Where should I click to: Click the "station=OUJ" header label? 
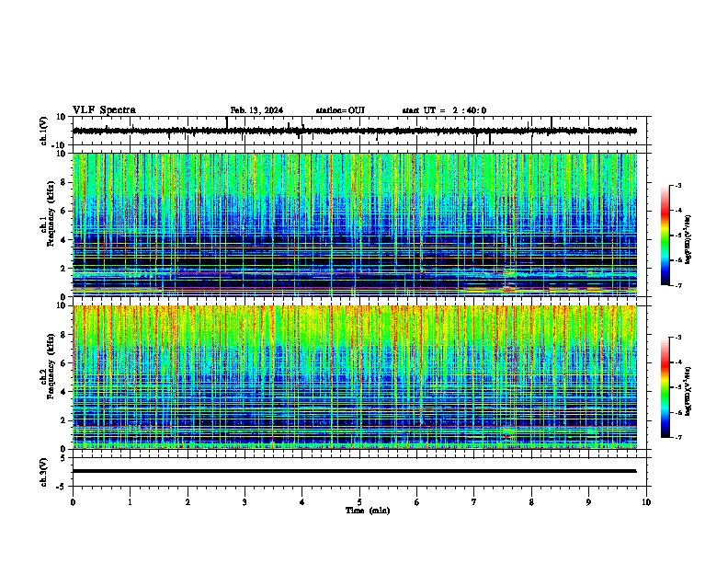pyautogui.click(x=340, y=110)
